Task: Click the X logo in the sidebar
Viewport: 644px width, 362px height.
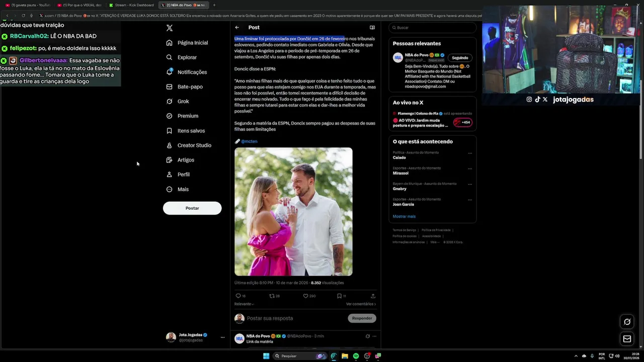Action: point(170,28)
